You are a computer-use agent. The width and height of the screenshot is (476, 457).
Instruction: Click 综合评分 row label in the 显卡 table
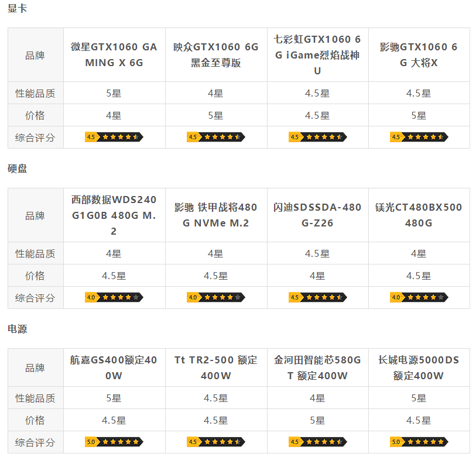coord(35,138)
